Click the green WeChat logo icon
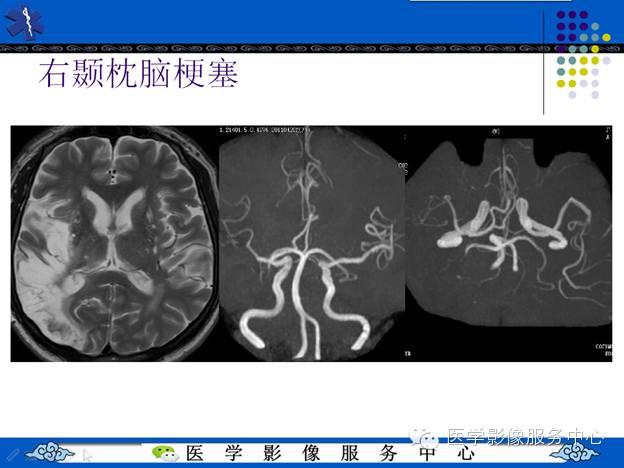 click(x=165, y=453)
